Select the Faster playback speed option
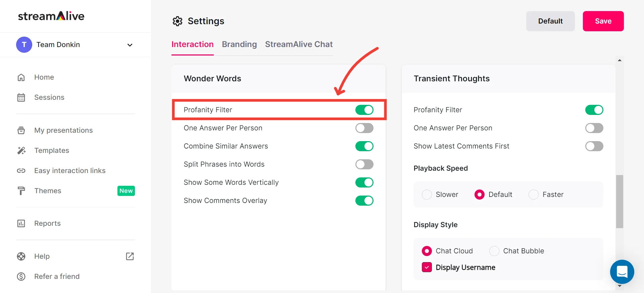This screenshot has height=293, width=644. (533, 195)
